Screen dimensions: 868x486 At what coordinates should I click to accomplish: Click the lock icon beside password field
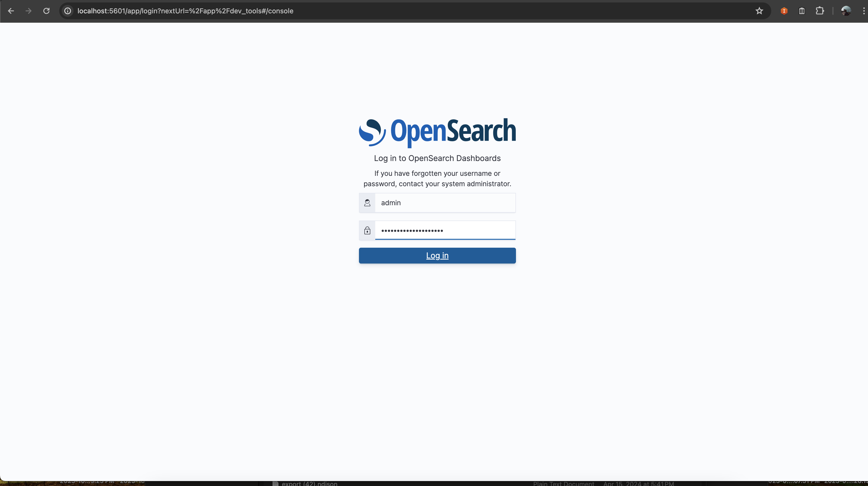(367, 231)
